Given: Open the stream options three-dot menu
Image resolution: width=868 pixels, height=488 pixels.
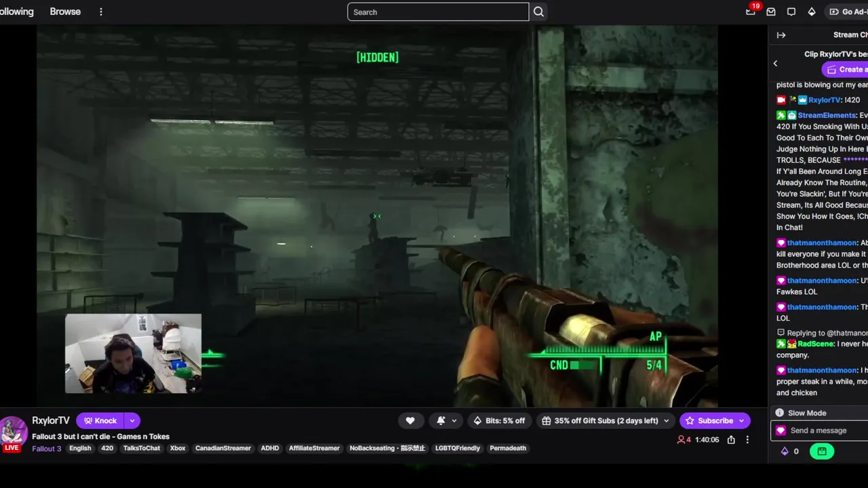Looking at the screenshot, I should 747,440.
